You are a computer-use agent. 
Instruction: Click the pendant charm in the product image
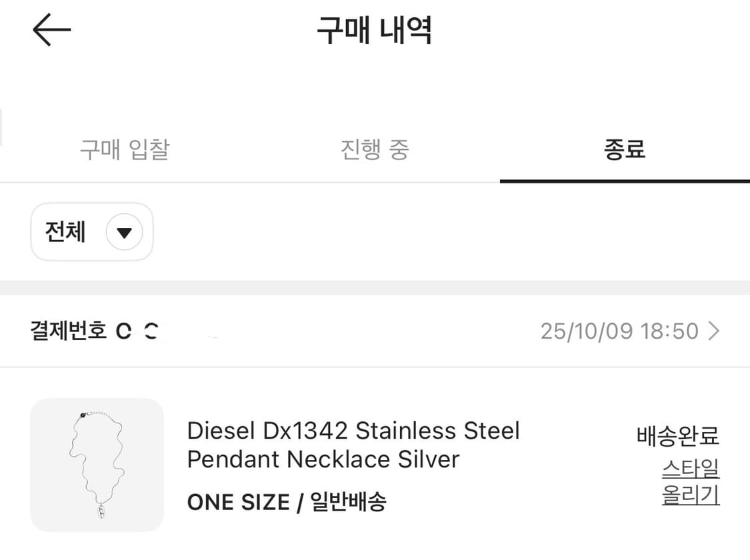[101, 512]
